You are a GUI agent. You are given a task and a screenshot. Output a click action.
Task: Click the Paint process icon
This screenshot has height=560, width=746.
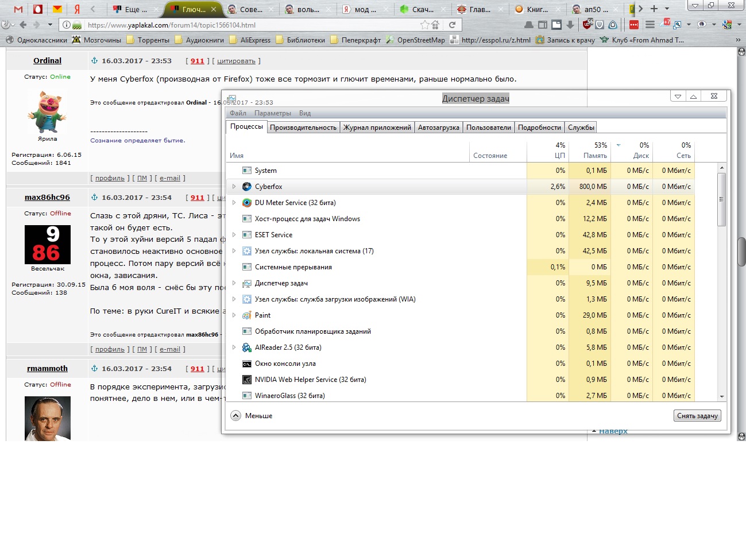247,315
